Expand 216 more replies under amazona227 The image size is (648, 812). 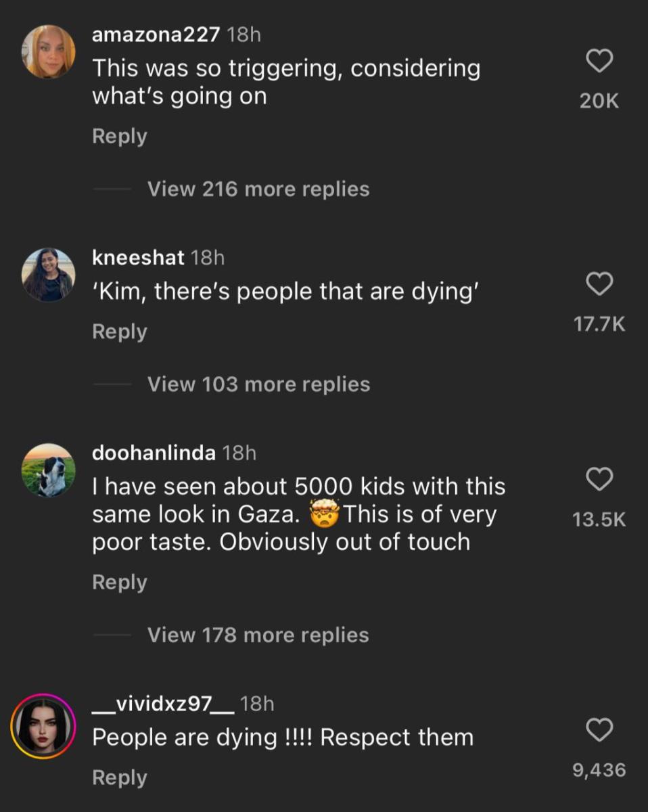pos(258,189)
